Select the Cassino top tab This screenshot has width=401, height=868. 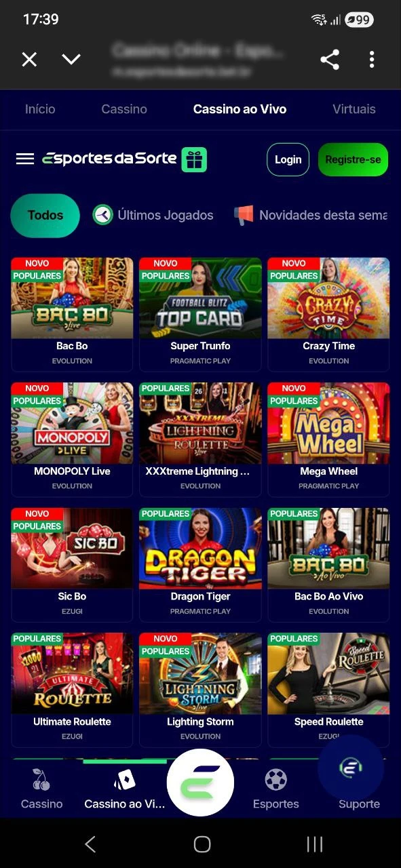click(x=124, y=109)
